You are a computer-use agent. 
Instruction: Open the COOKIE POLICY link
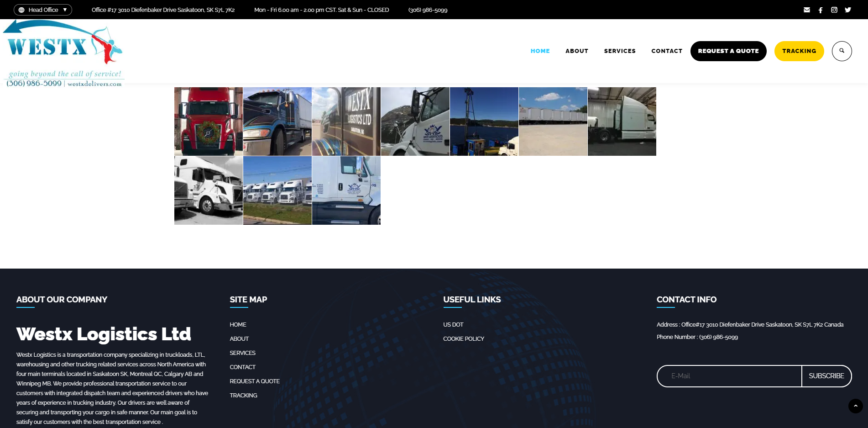(x=464, y=339)
